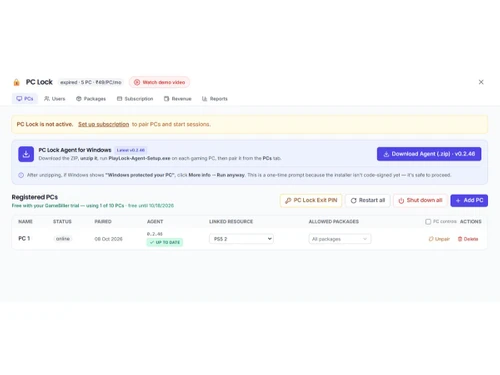Add a new PC
The width and height of the screenshot is (500, 375).
469,200
